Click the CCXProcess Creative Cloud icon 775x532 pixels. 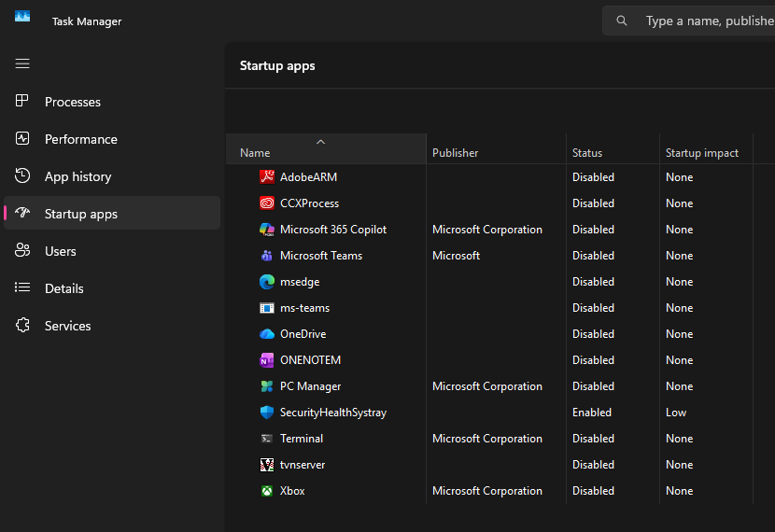[x=266, y=203]
